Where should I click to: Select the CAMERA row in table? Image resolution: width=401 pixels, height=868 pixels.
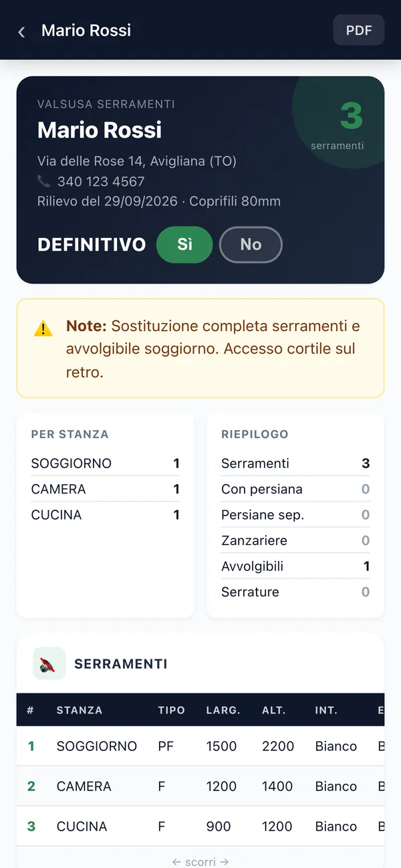pos(200,786)
